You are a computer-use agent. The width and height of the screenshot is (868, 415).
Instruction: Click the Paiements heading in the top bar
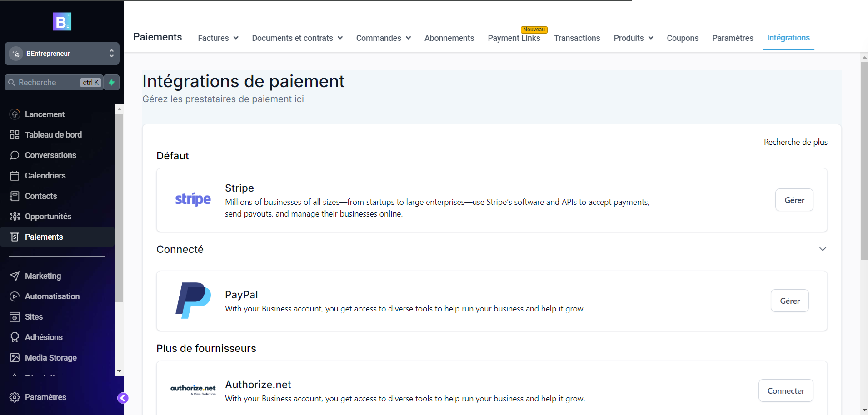[157, 37]
